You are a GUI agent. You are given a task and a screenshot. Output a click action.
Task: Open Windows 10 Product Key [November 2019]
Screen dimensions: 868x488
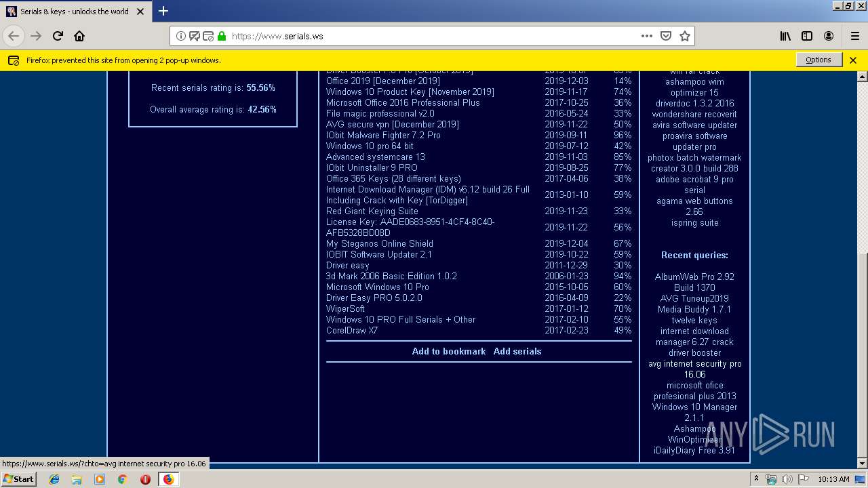click(x=410, y=91)
